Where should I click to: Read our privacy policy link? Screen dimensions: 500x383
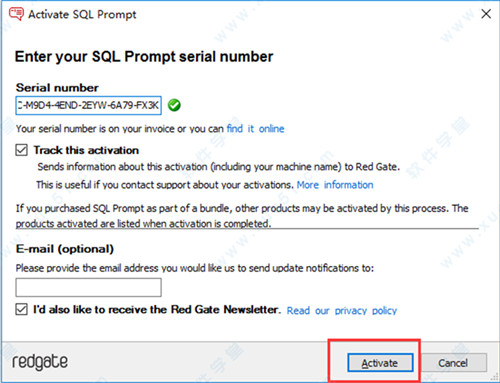pyautogui.click(x=342, y=311)
